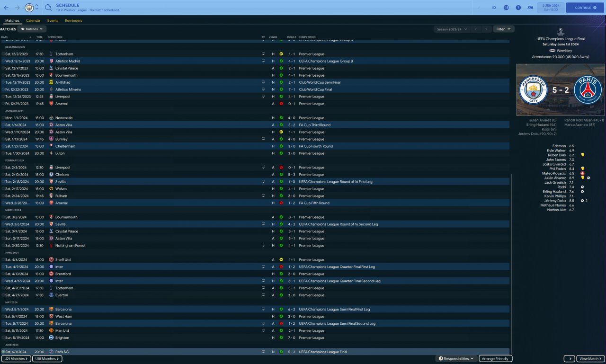
Task: Click the Arrange Friendly button
Action: [x=495, y=359]
